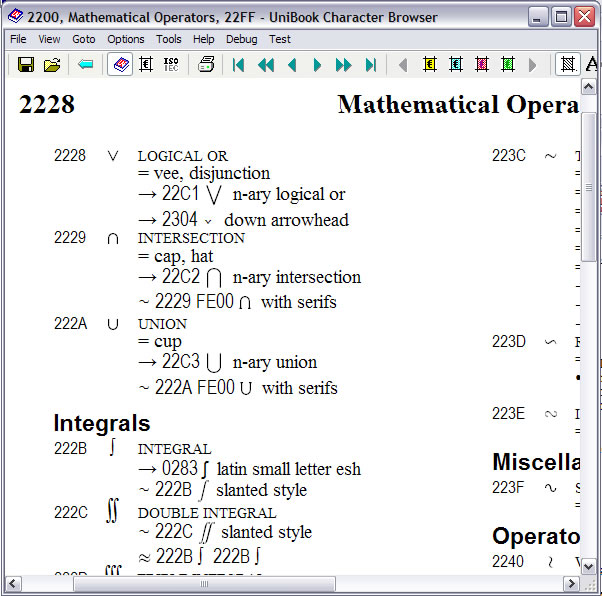
Task: Click the single left arrow previous icon
Action: click(x=292, y=65)
